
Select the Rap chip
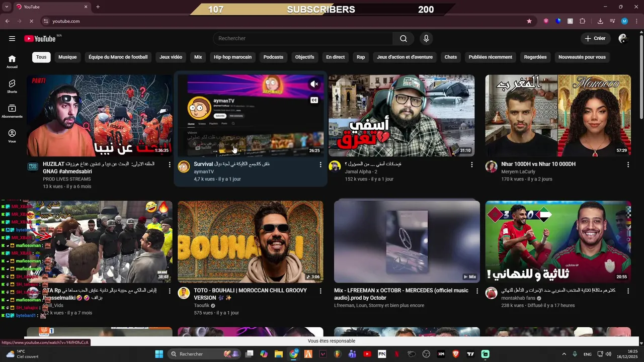361,57
